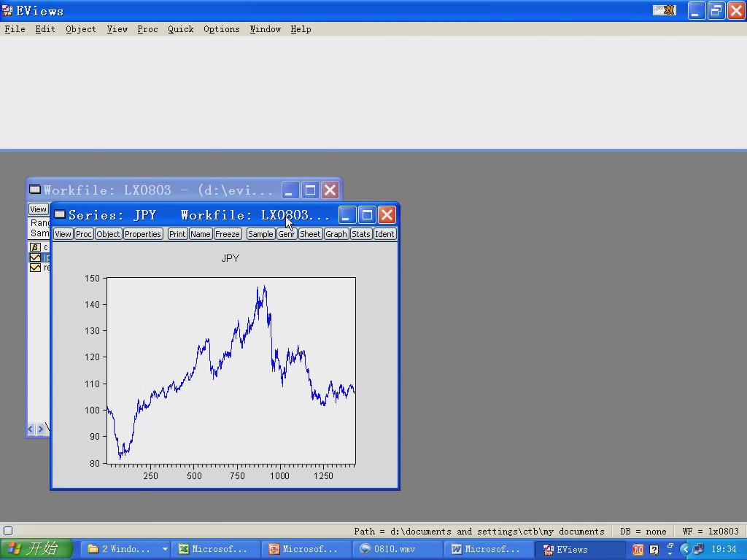747x560 pixels.
Task: Click the Freeze button in series toolbar
Action: pyautogui.click(x=228, y=234)
